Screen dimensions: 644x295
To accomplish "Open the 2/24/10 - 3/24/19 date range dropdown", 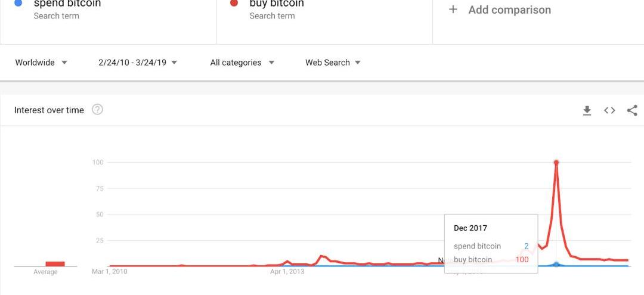I will 138,63.
